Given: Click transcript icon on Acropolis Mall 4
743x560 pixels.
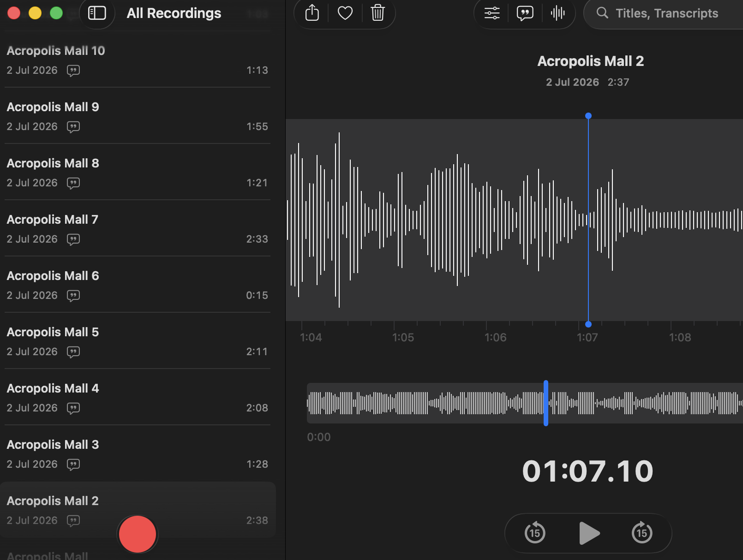Looking at the screenshot, I should point(73,408).
